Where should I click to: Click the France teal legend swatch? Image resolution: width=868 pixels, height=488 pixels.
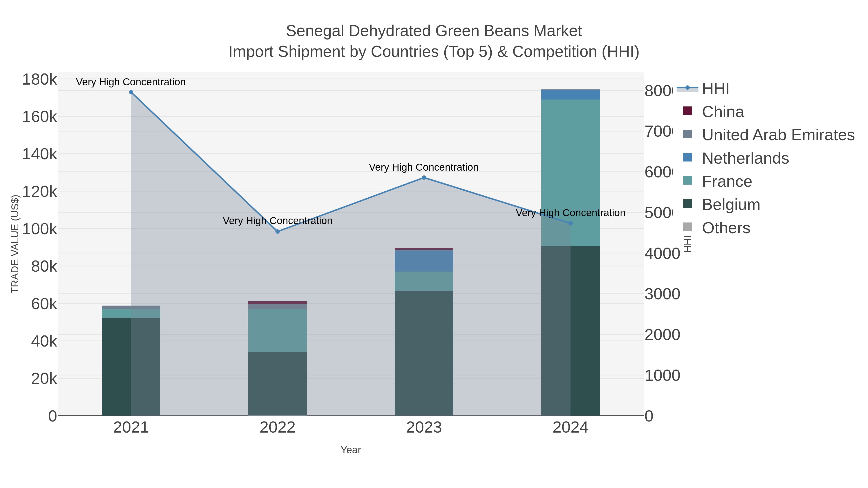coord(687,180)
